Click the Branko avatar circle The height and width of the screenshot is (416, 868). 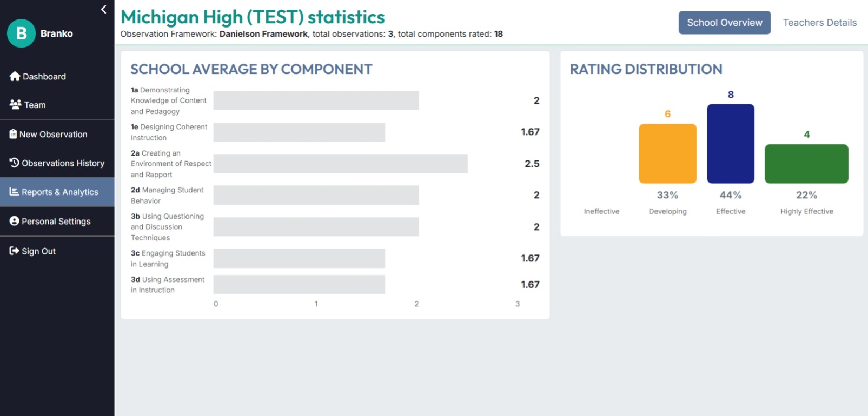pyautogui.click(x=21, y=33)
